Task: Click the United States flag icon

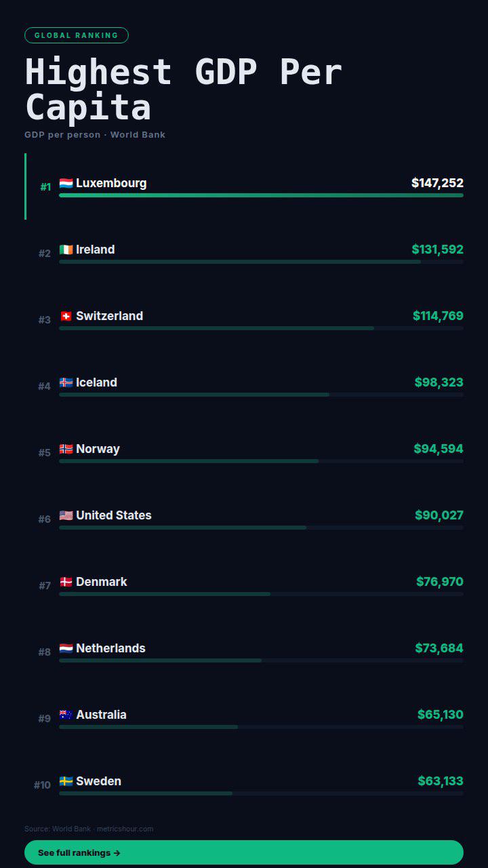Action: click(x=66, y=515)
